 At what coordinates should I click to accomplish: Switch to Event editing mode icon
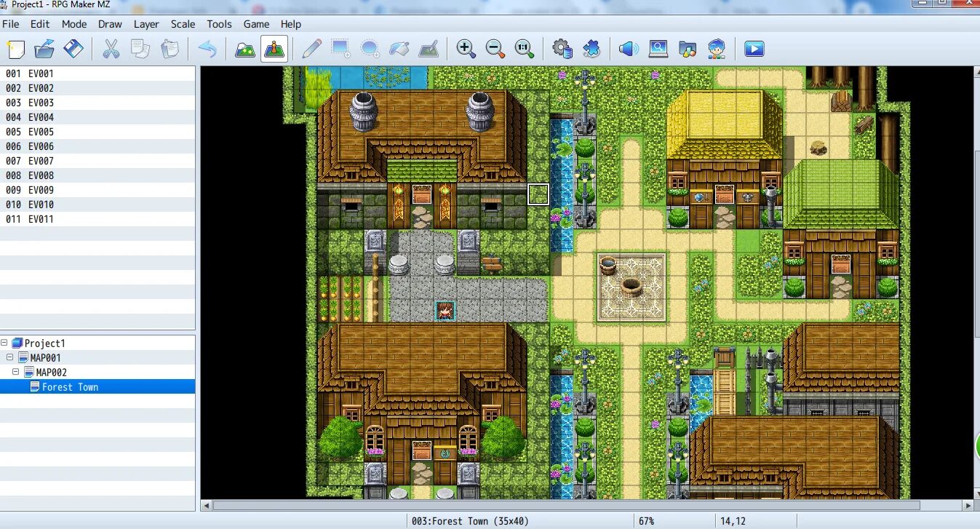pyautogui.click(x=274, y=49)
